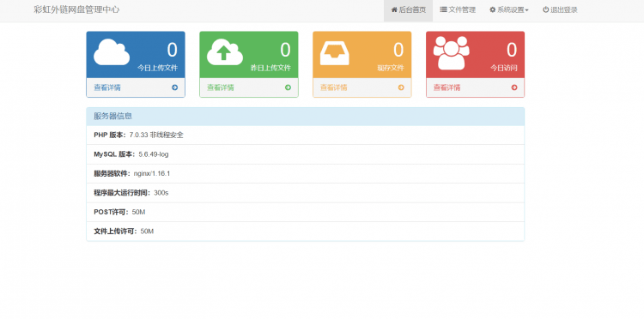The width and height of the screenshot is (644, 319).
Task: Open 查看详情 link on green card
Action: pyautogui.click(x=221, y=87)
